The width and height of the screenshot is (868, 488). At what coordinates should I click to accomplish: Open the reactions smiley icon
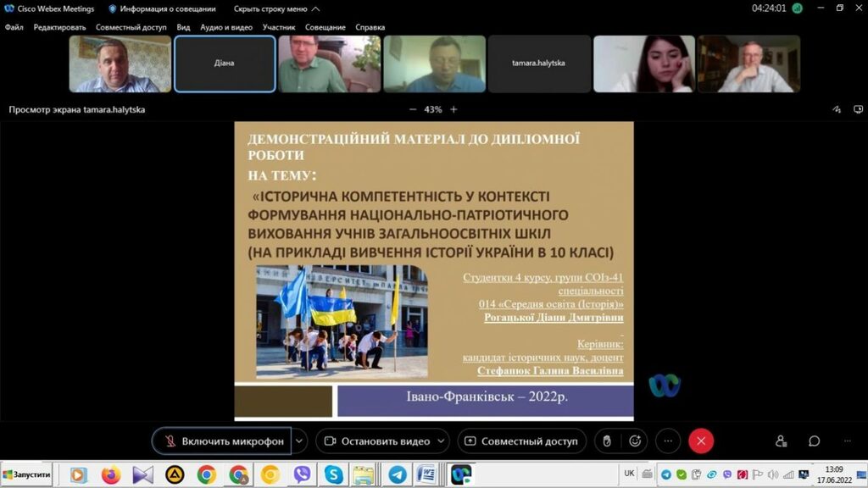click(x=634, y=441)
